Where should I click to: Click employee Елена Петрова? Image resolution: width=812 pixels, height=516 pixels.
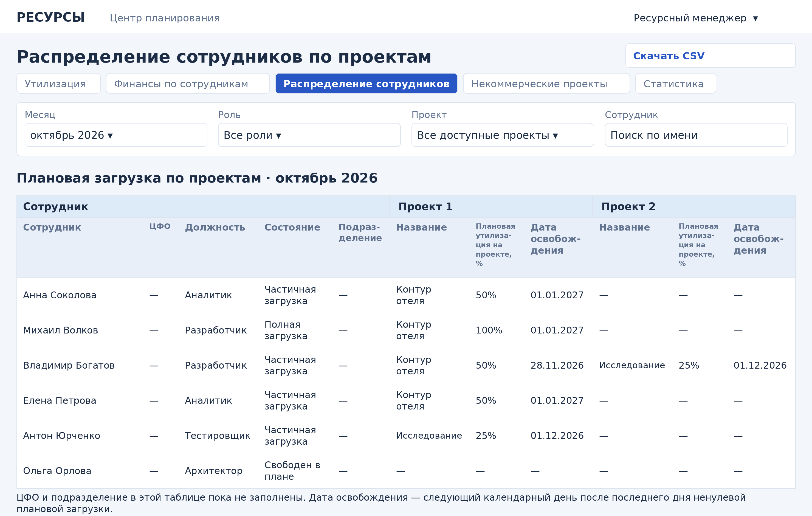click(60, 400)
